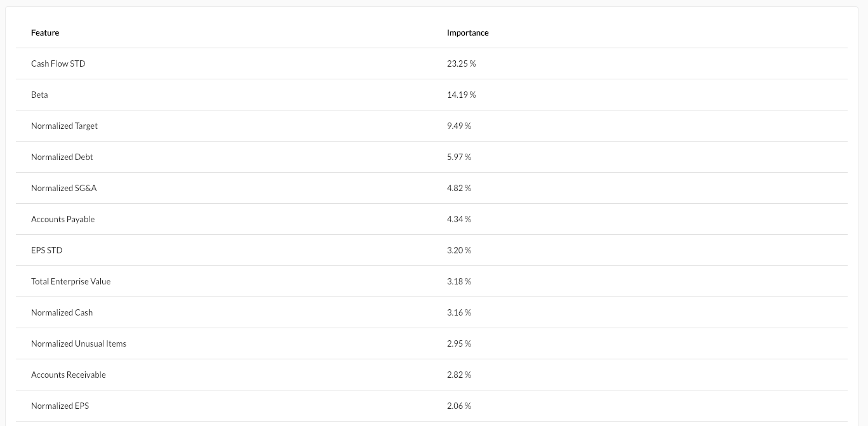The image size is (868, 426).
Task: Click the Normalized Unusual Items feature
Action: point(79,343)
